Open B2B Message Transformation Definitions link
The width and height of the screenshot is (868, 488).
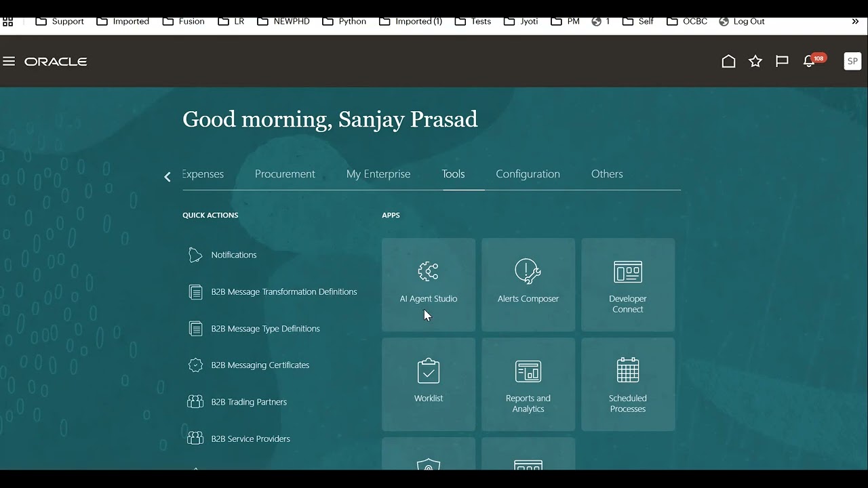(284, 292)
